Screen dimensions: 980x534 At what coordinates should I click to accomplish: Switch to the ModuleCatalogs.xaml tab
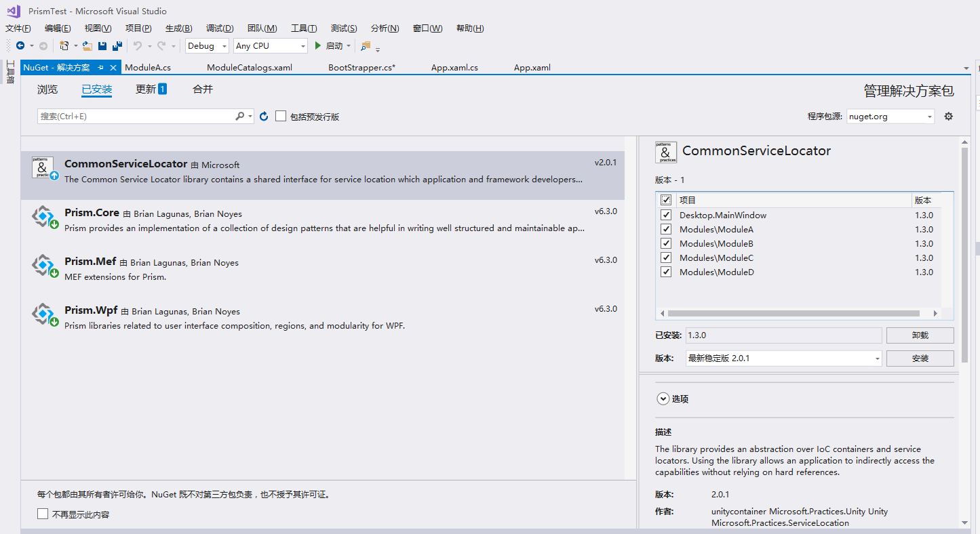click(250, 68)
